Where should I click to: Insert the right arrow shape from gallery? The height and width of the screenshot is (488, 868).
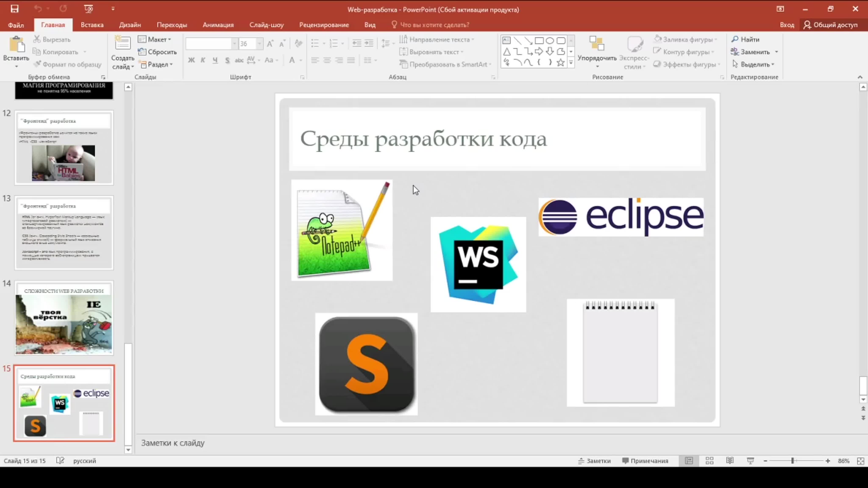[539, 51]
